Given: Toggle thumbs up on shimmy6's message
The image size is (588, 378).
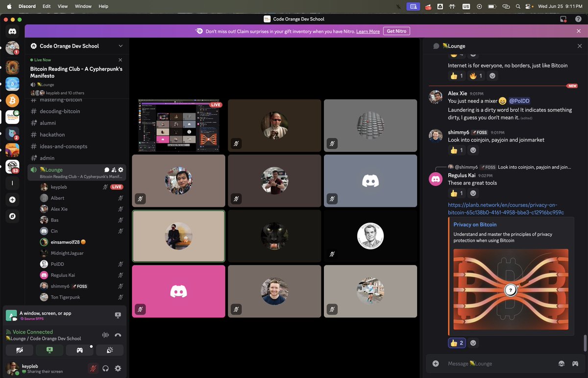Looking at the screenshot, I should 457,150.
